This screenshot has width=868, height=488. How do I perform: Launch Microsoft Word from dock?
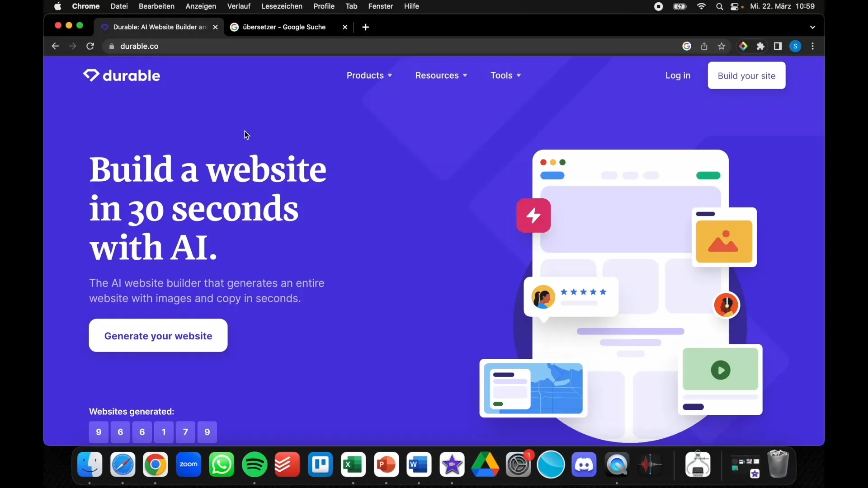pyautogui.click(x=419, y=464)
